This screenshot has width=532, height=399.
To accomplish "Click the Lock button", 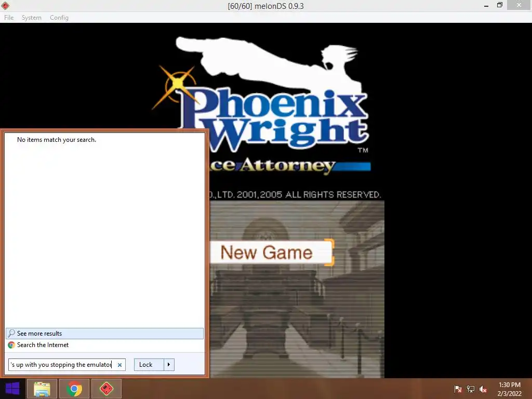I will click(149, 365).
